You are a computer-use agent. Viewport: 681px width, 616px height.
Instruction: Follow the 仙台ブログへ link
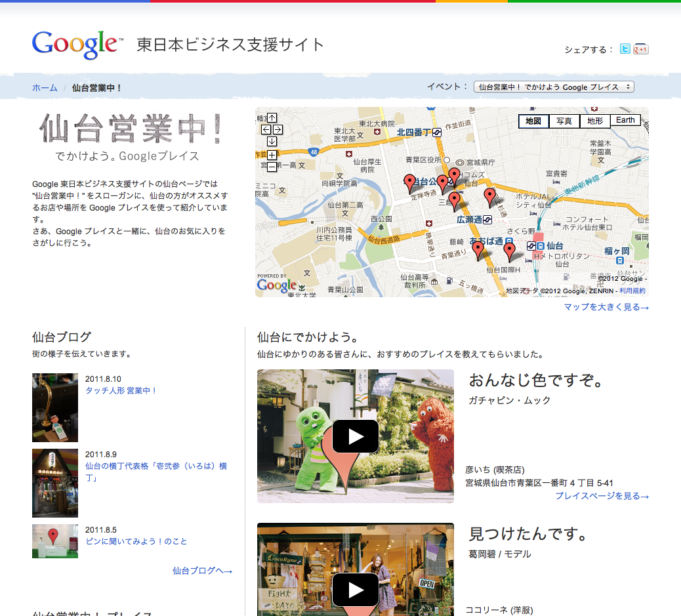(202, 571)
